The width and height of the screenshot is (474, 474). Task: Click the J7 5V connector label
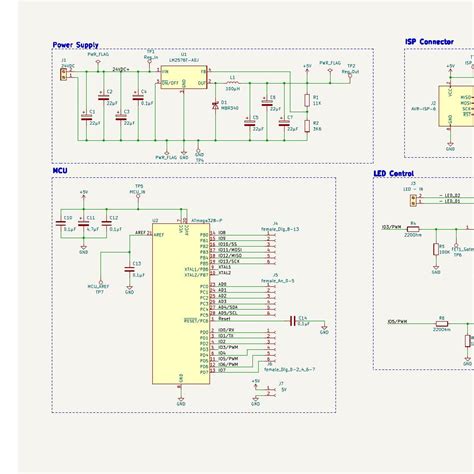(284, 389)
